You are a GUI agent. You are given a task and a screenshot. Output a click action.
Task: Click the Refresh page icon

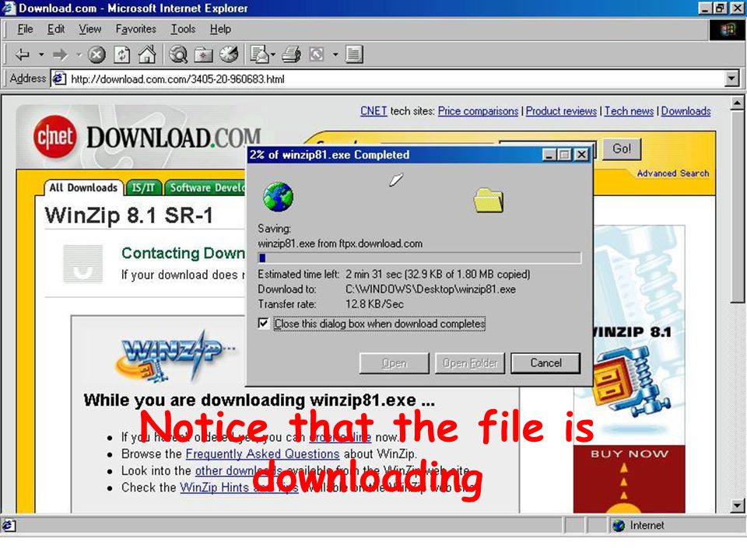click(x=122, y=54)
